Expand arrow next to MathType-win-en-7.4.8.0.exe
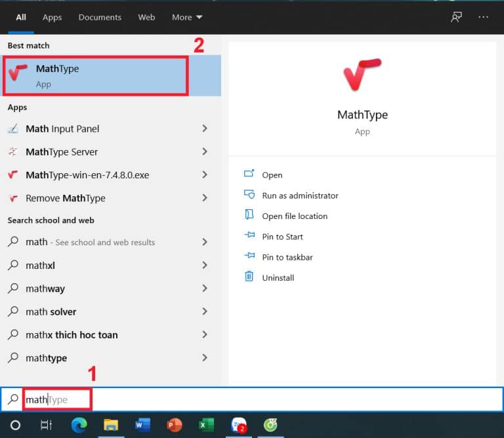Image resolution: width=504 pixels, height=438 pixels. [205, 175]
